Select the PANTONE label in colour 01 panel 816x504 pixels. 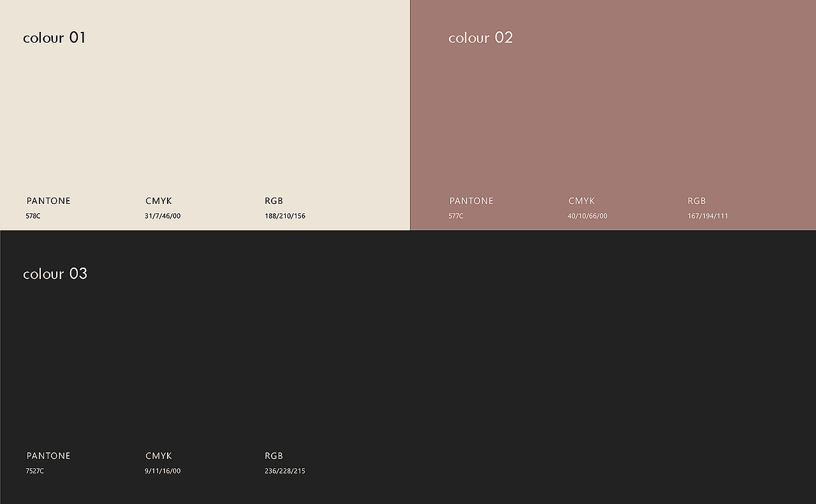point(48,201)
